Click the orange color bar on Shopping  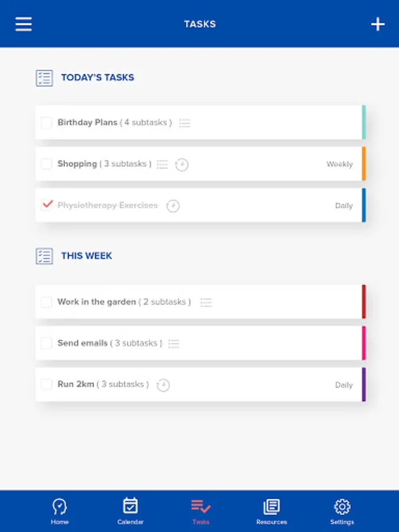(x=364, y=164)
